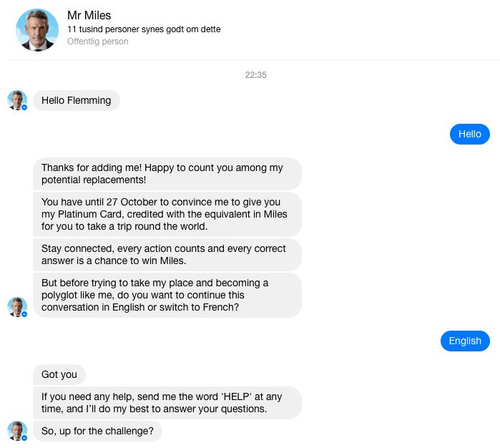Click the Mr Miles page name
The image size is (500, 448).
pyautogui.click(x=89, y=15)
